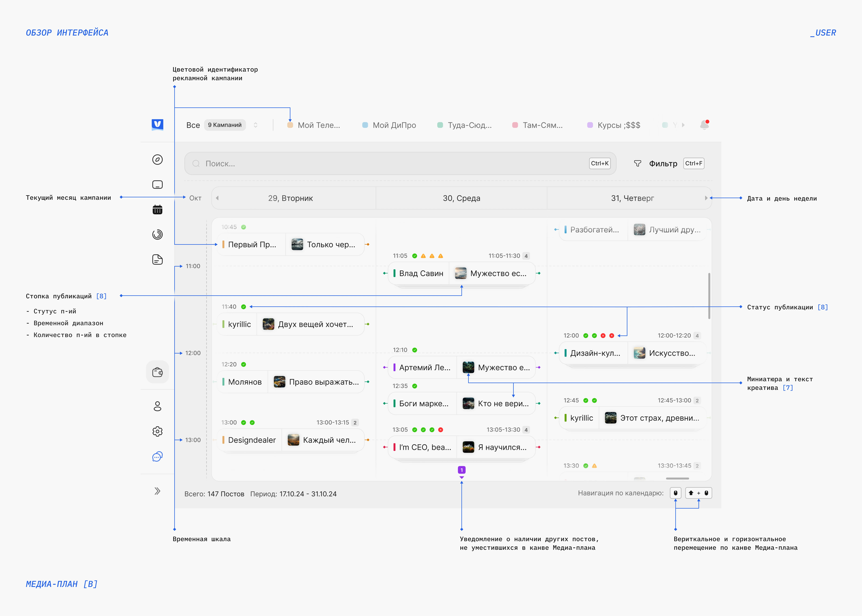Open the wallet icon in sidebar
Screen dimensions: 862x616
[157, 372]
